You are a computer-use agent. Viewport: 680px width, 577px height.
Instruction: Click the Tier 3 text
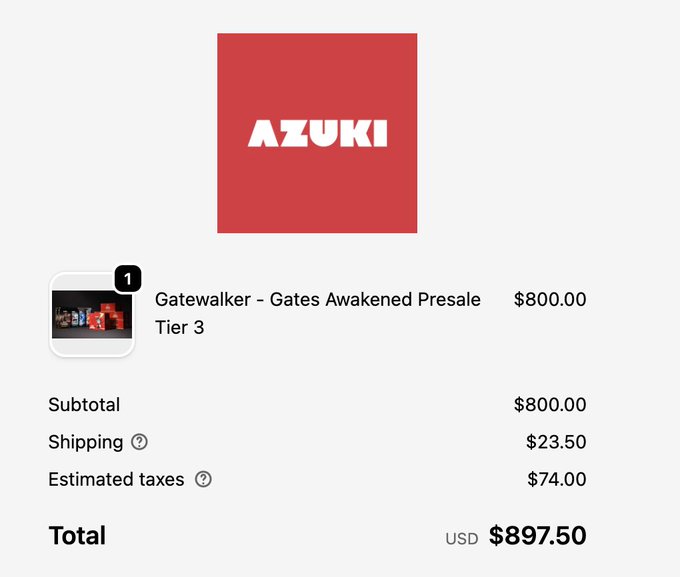click(x=179, y=327)
